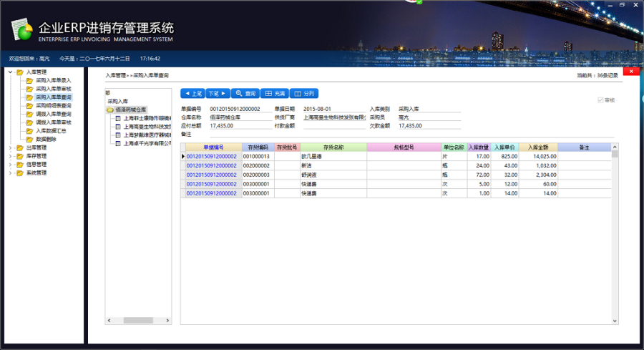This screenshot has width=644, height=350.
Task: Expand the 系统管理 tree node
Action: coord(10,173)
